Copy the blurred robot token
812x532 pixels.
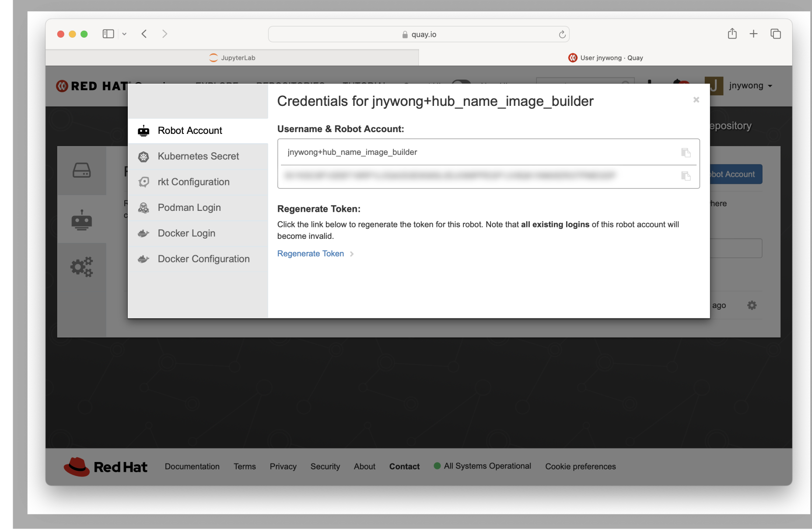click(686, 176)
